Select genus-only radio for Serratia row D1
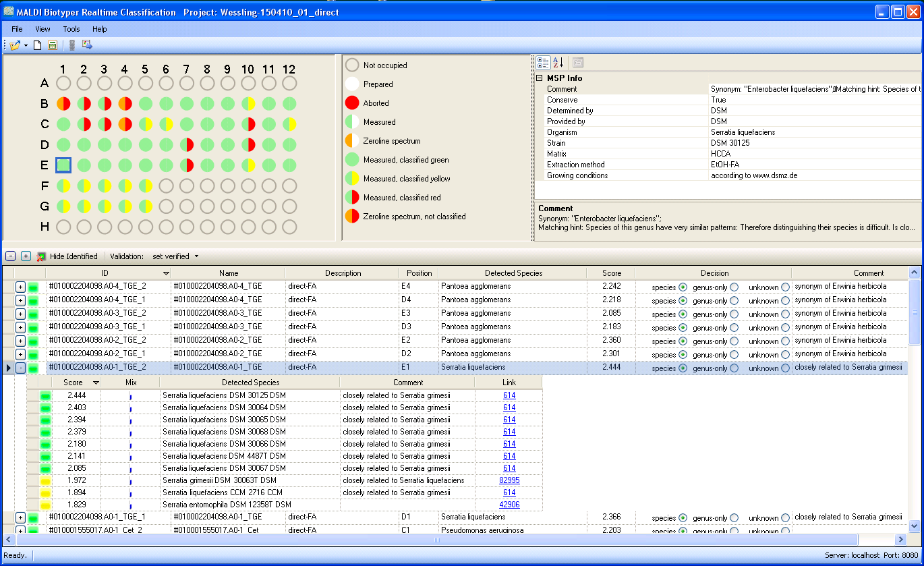Viewport: 924px width, 566px height. (734, 518)
